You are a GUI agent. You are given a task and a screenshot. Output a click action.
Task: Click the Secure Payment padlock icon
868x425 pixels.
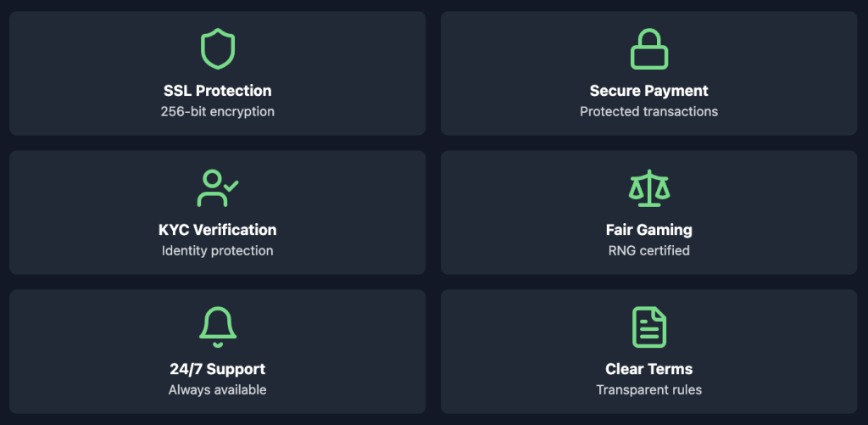648,48
